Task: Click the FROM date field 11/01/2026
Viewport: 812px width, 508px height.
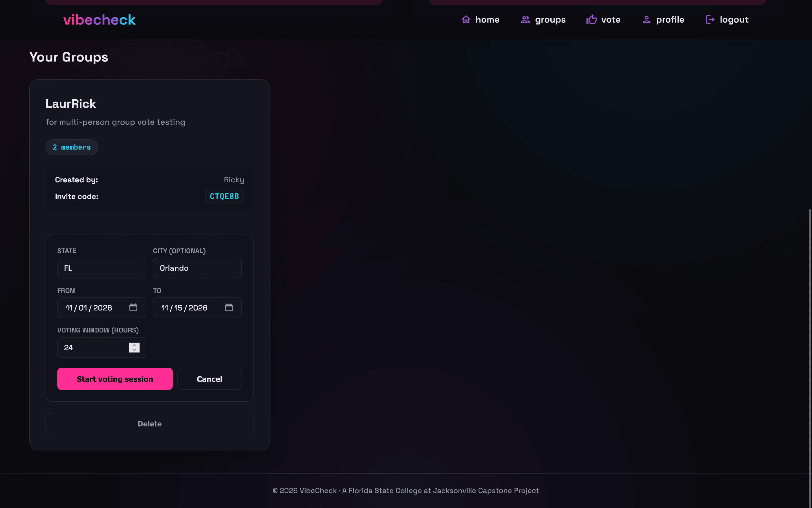Action: point(102,308)
